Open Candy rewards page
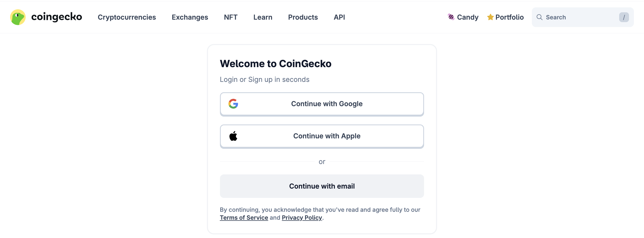Viewport: 644px width, 238px height. pos(467,17)
